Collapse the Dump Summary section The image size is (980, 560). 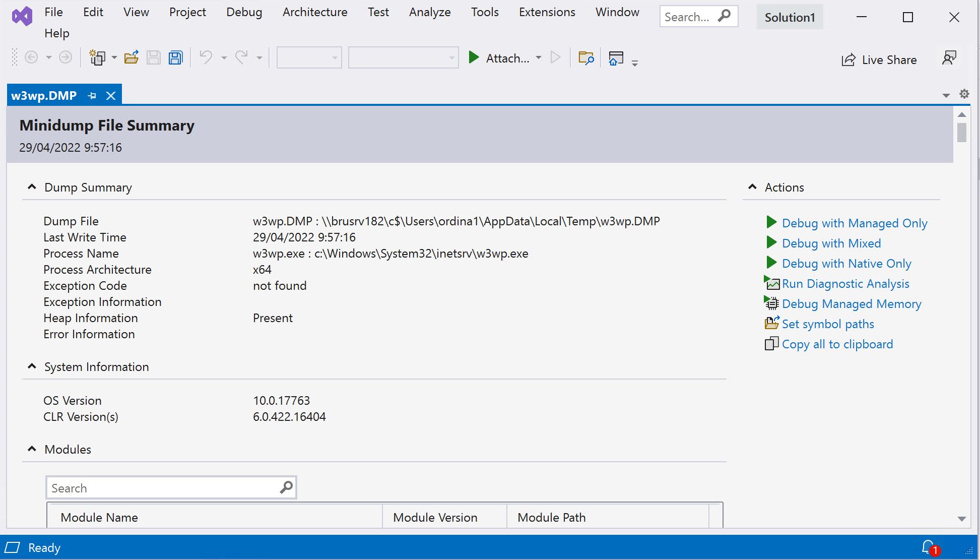[32, 187]
